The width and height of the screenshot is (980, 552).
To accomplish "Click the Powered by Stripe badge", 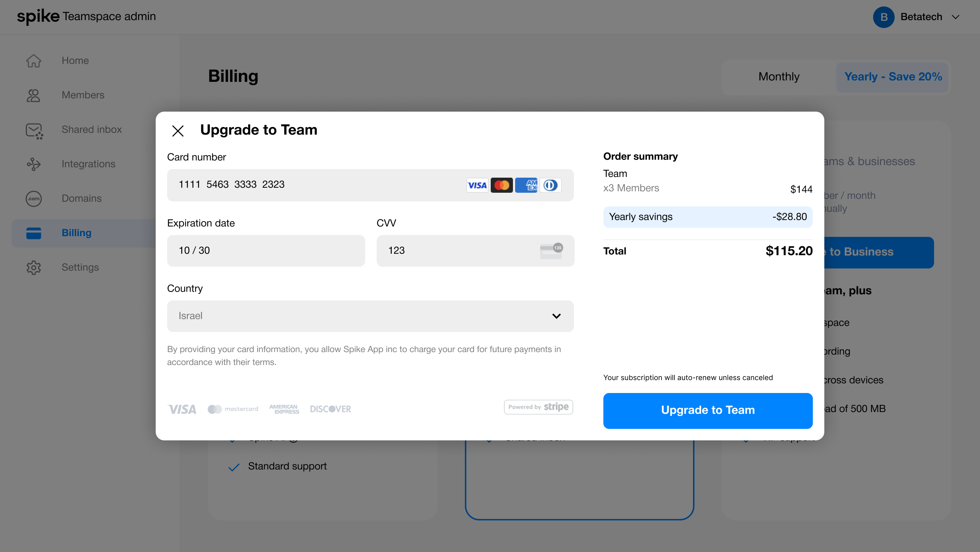I will 538,407.
